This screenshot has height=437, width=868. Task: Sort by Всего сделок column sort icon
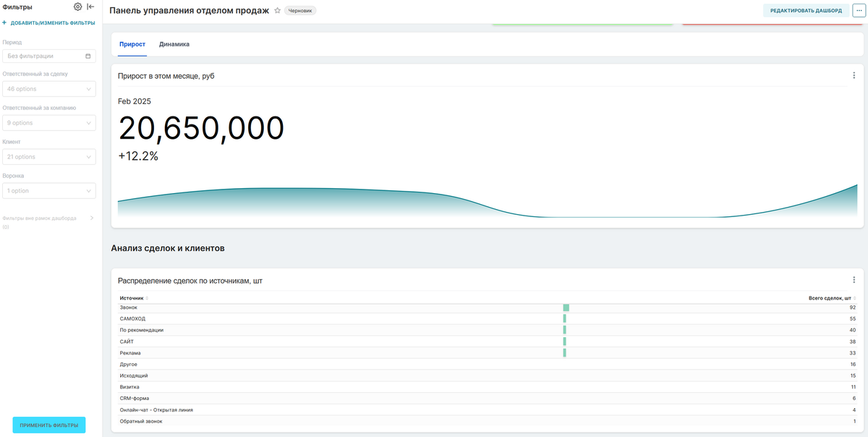coord(855,298)
